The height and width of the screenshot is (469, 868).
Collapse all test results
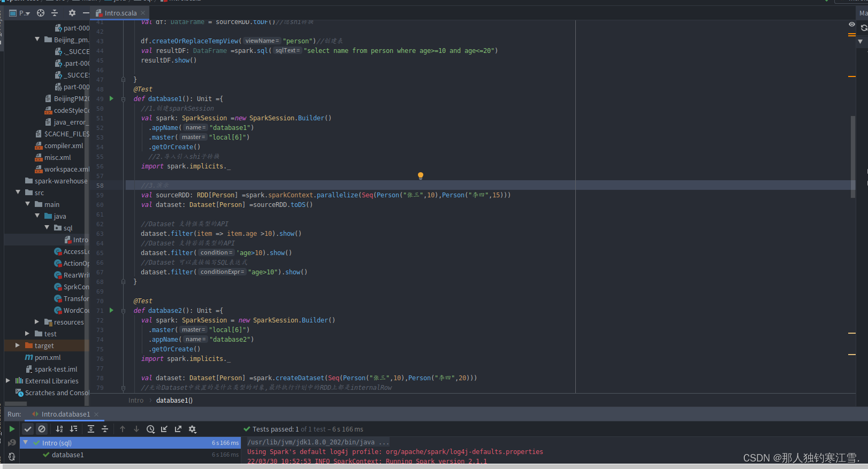point(105,429)
